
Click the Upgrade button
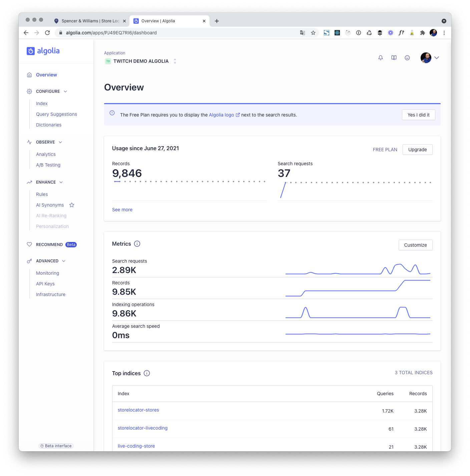coord(418,150)
